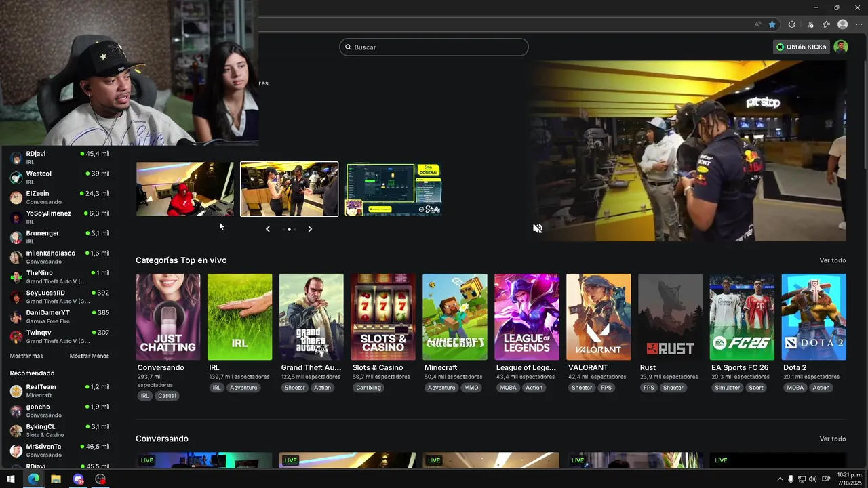Click the Shooter tag under VALORANT
This screenshot has height=488, width=868.
(582, 388)
